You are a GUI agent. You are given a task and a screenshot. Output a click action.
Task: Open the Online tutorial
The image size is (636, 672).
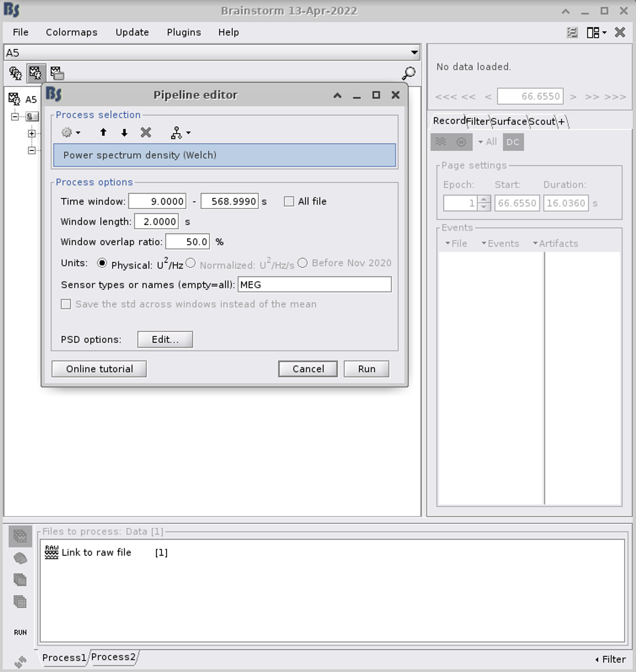(x=99, y=369)
